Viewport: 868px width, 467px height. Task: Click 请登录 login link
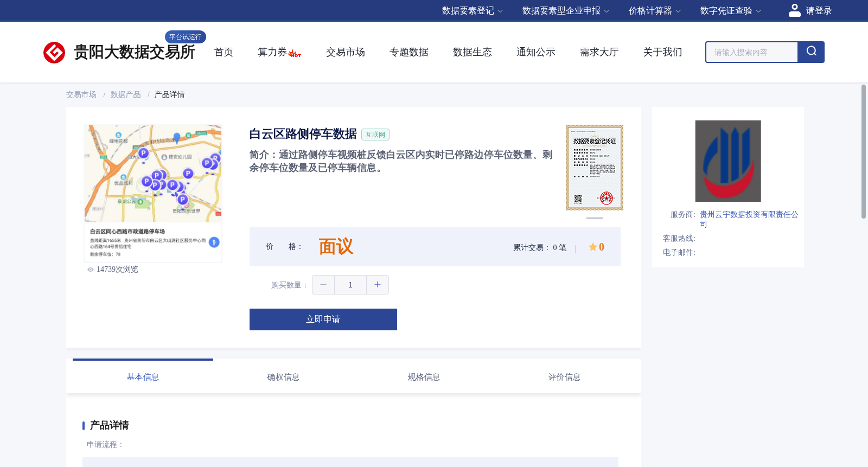coord(819,11)
